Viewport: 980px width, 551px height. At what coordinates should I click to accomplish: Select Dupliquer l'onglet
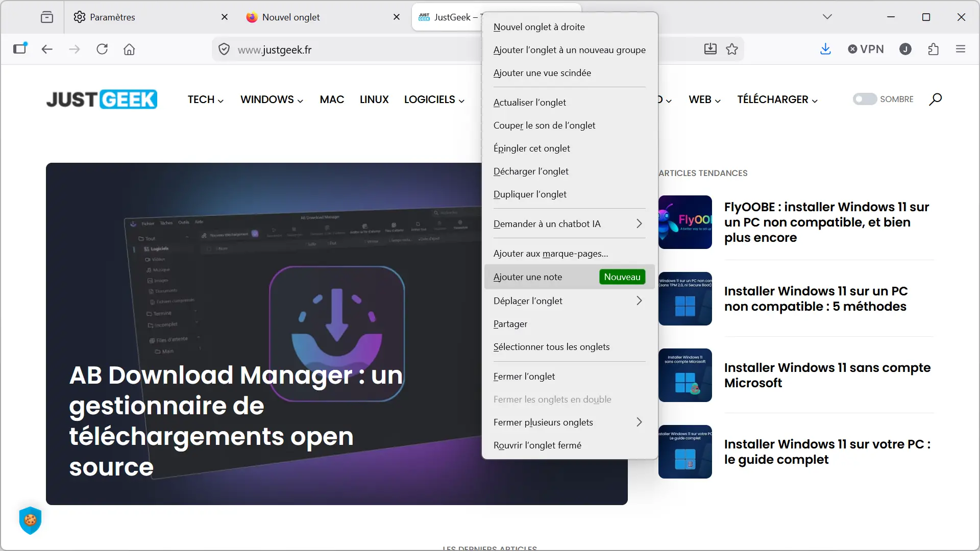point(569,194)
